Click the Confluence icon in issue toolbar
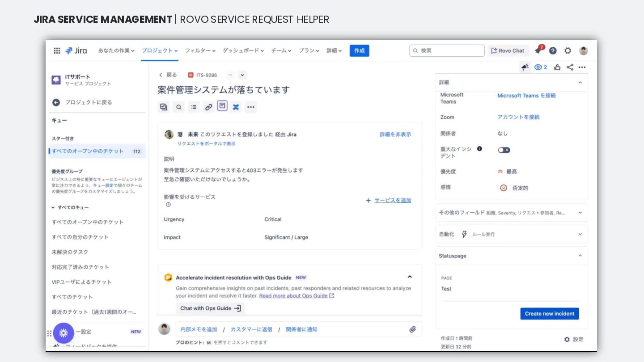644x362 pixels. (236, 107)
